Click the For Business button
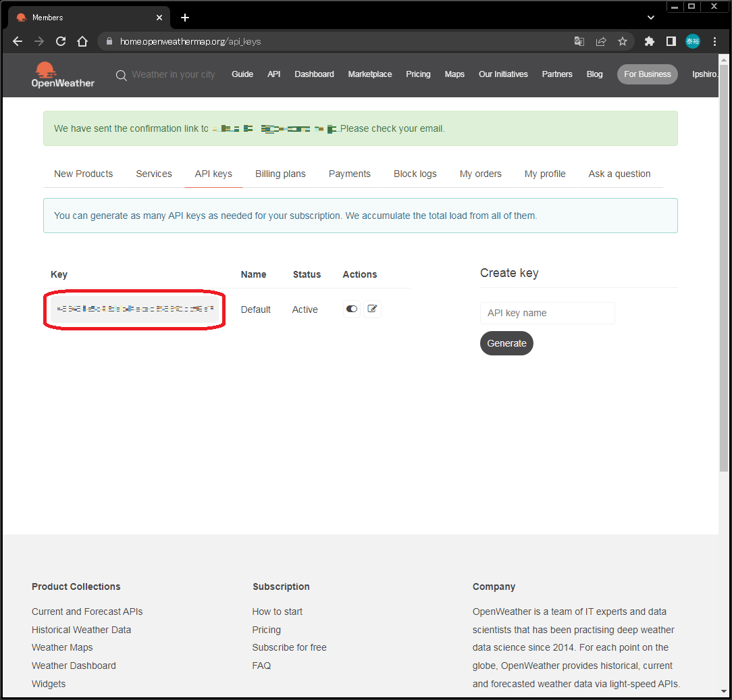The image size is (732, 700). (647, 74)
